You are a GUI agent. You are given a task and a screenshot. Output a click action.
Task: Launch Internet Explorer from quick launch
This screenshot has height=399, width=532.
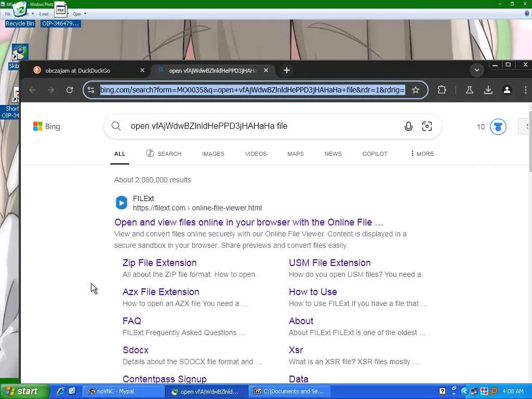[x=61, y=391]
